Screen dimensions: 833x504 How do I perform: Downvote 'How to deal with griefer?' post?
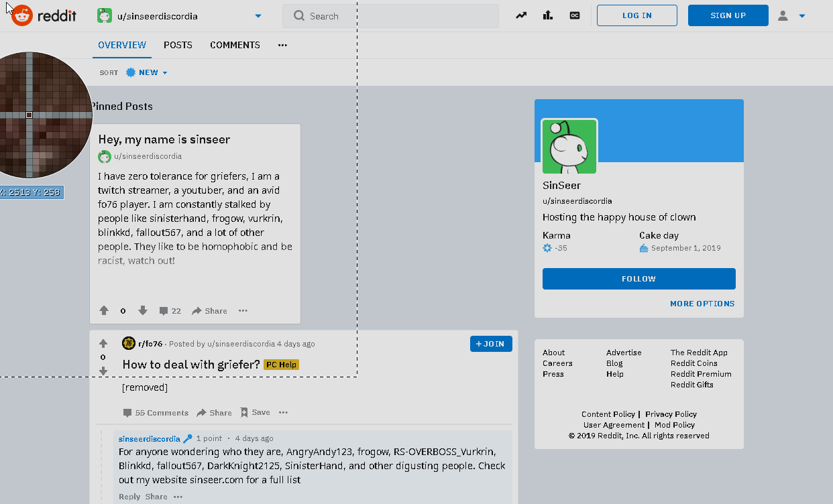(x=103, y=371)
